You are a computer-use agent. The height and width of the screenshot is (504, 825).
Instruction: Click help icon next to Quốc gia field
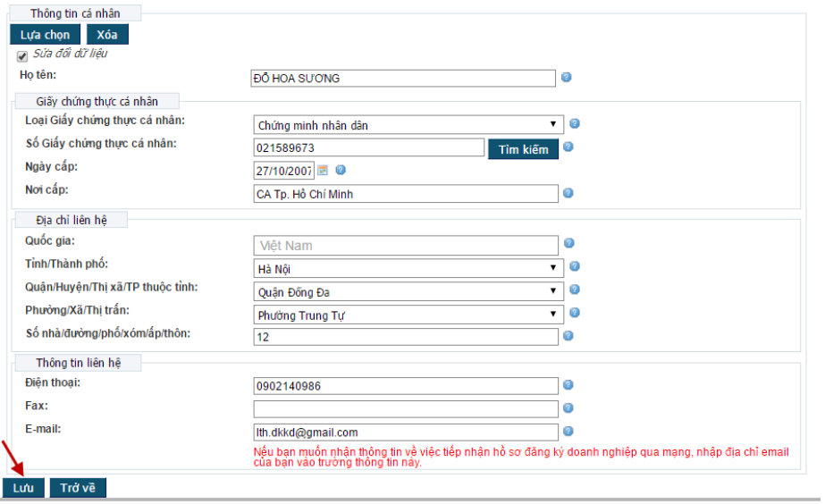[x=568, y=243]
